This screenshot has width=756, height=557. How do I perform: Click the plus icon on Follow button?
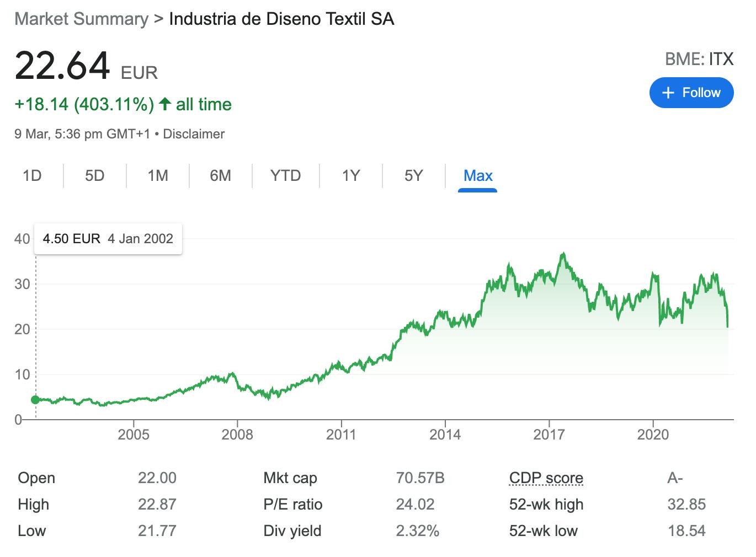click(668, 93)
